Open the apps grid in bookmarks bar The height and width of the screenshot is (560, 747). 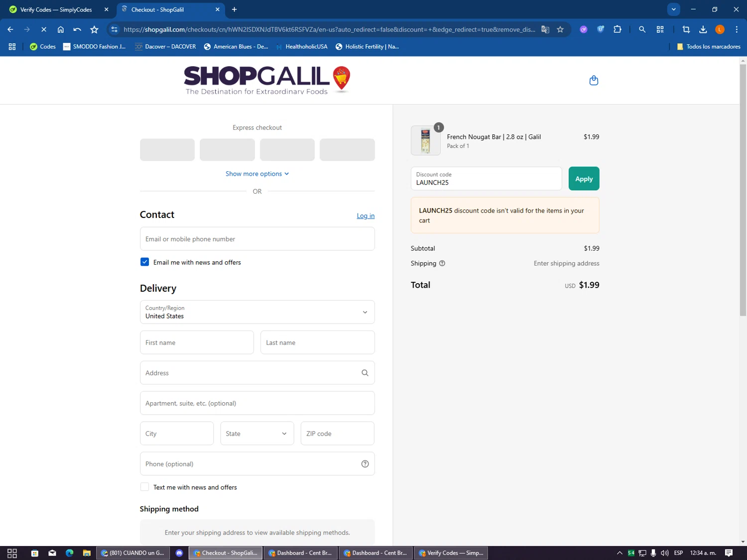click(x=12, y=46)
